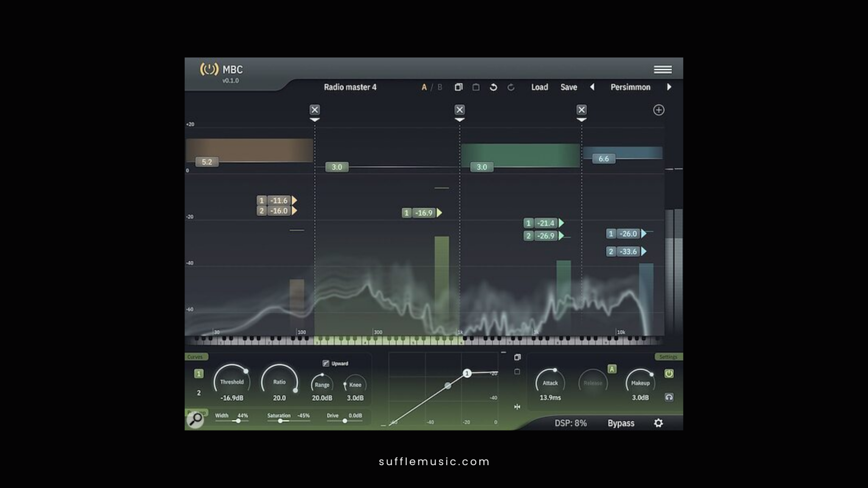Click the redo arrow icon
Viewport: 868px width, 488px height.
click(511, 87)
